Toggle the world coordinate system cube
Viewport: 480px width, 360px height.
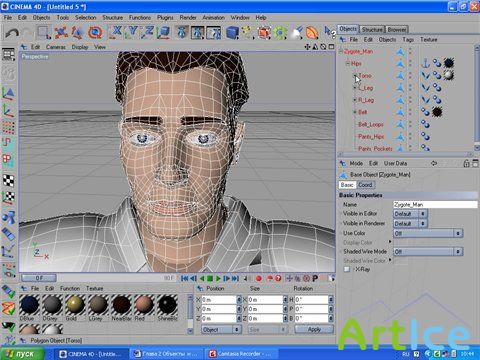pyautogui.click(x=164, y=32)
